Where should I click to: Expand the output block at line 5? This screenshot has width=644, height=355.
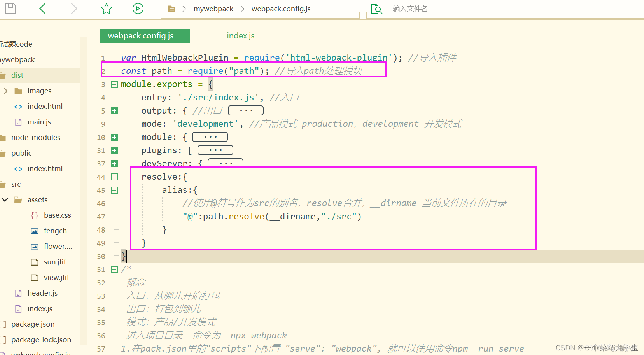tap(114, 111)
